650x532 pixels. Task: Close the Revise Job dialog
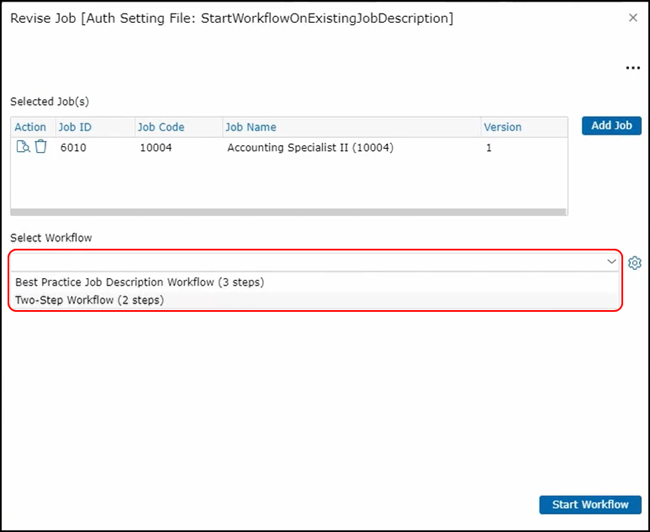coord(632,18)
